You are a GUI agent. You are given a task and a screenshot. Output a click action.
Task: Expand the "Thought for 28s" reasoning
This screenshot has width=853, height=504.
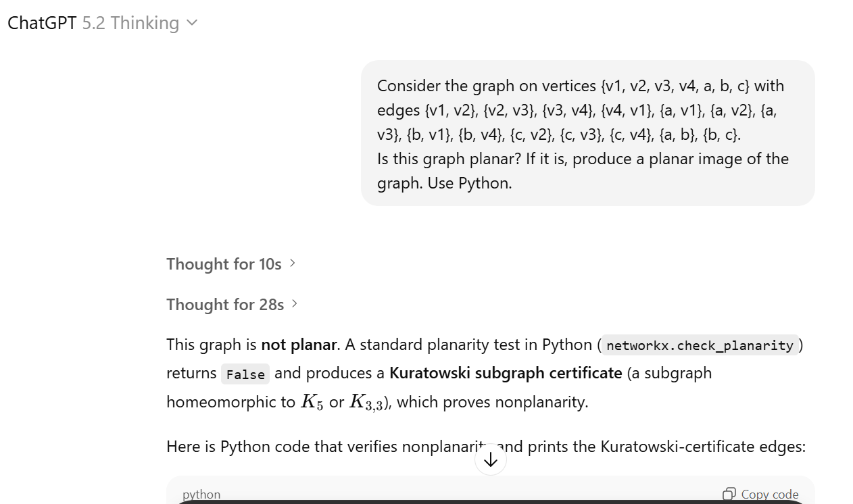tap(225, 304)
